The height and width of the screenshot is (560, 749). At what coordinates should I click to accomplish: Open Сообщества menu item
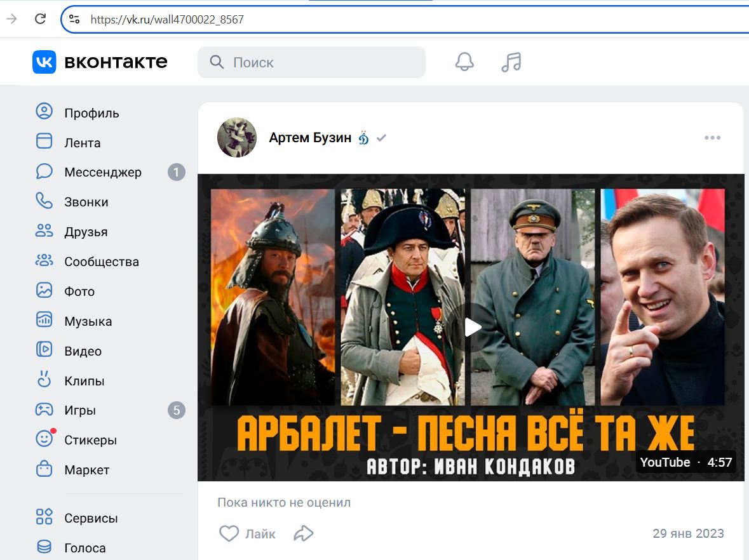(102, 262)
